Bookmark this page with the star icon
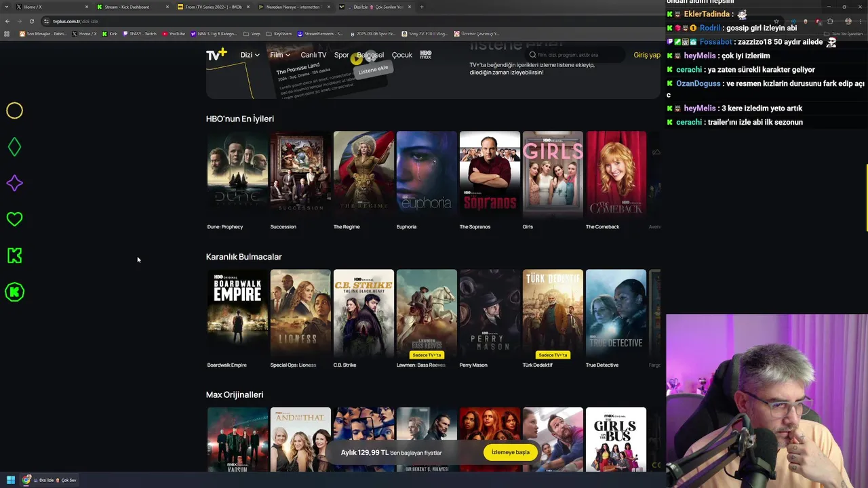Screen dimensions: 868x488 776,21
